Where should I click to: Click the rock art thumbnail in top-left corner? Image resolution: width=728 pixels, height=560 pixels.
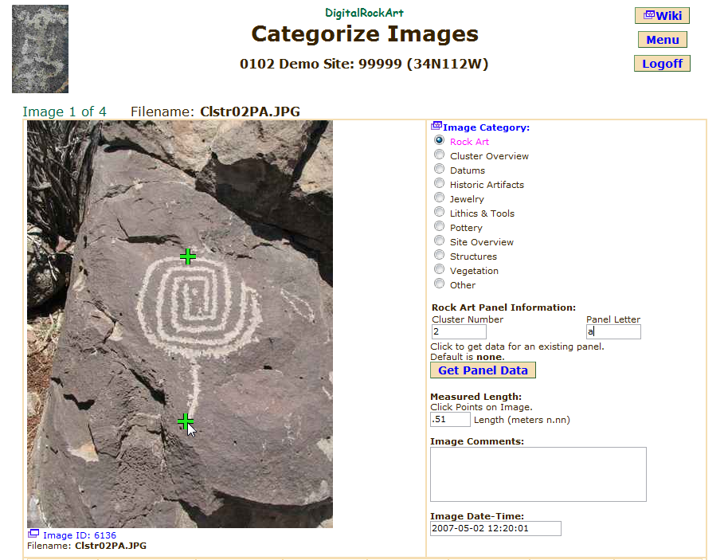pos(40,49)
